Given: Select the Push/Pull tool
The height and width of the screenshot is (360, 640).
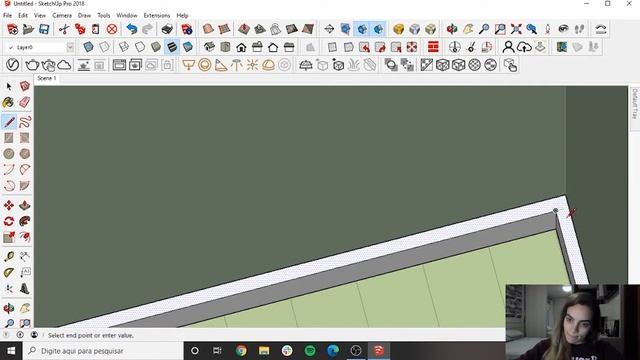Looking at the screenshot, I should pyautogui.click(x=24, y=205).
